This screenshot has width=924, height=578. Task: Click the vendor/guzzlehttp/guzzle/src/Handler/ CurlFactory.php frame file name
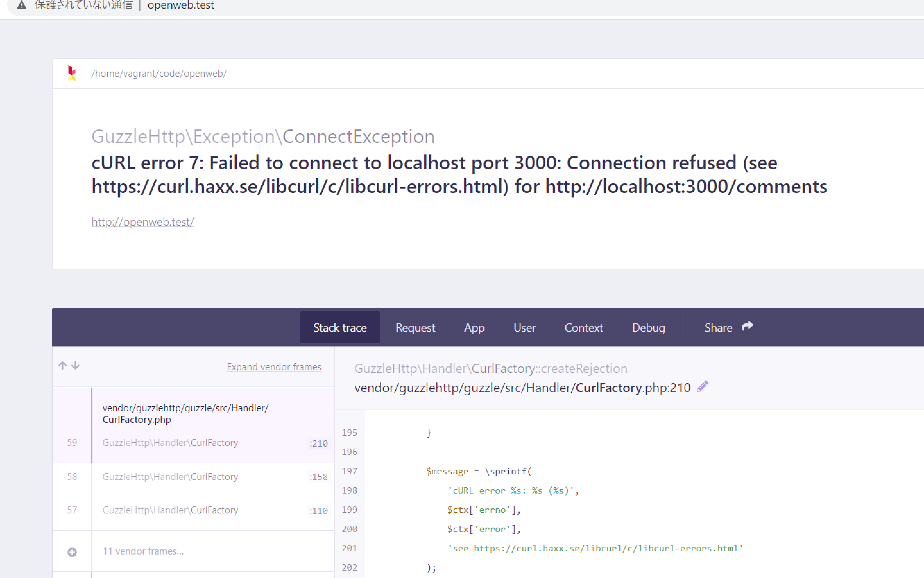[185, 414]
